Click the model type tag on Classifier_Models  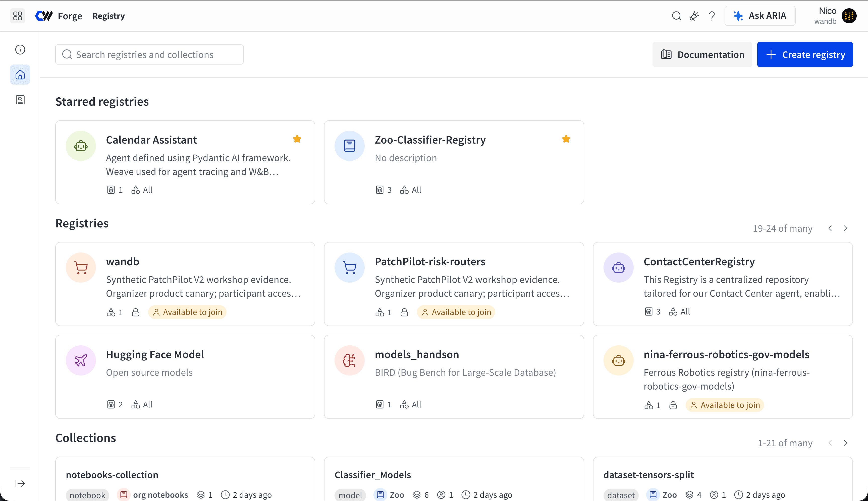[350, 495]
